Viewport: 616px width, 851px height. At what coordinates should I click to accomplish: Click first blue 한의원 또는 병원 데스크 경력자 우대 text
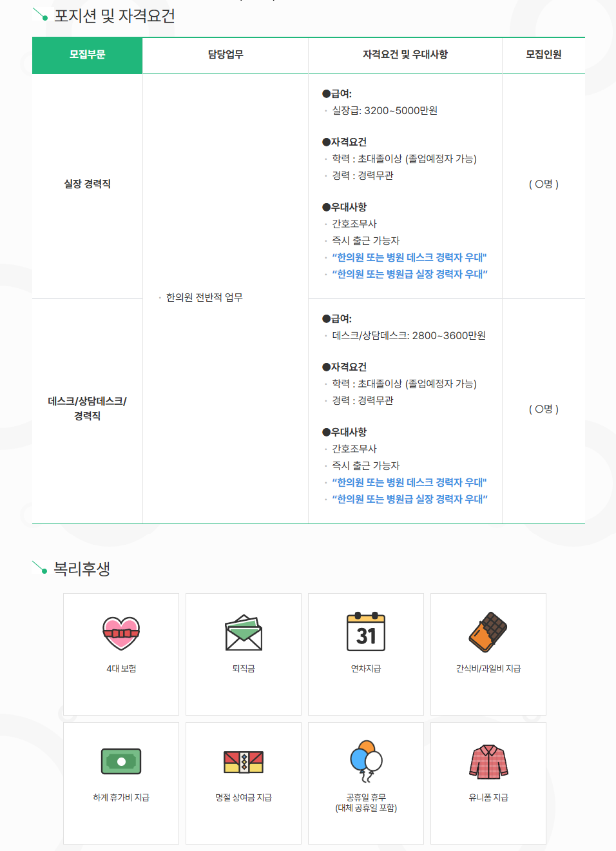409,257
